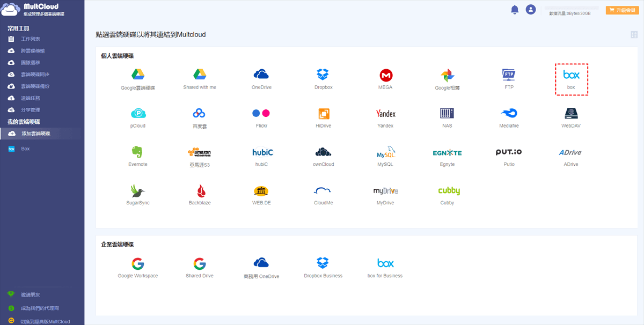
Task: Choose hubiC cloud service
Action: (x=261, y=152)
